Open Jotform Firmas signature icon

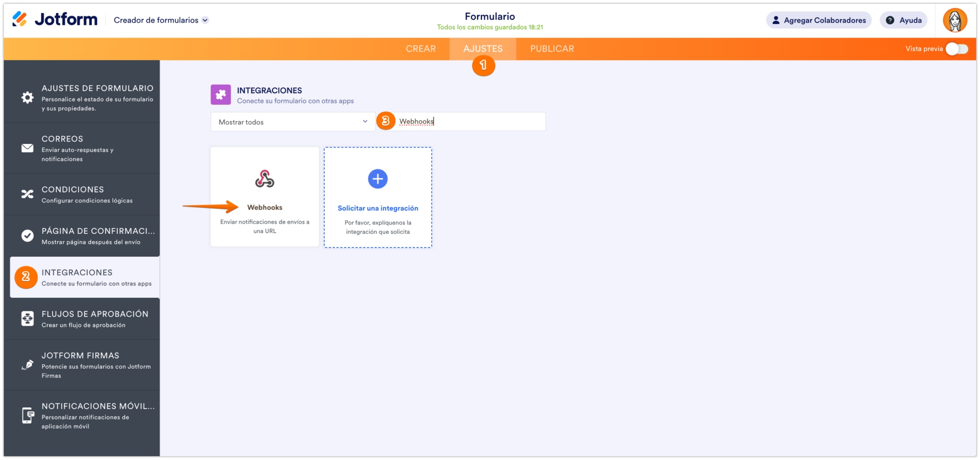click(27, 365)
